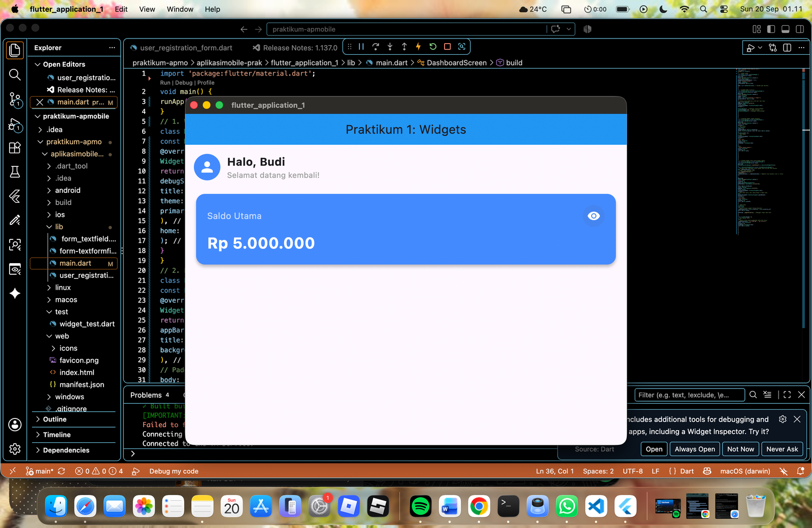Open Google Chrome from the Dock
Viewport: 812px width, 528px height.
[x=479, y=506]
